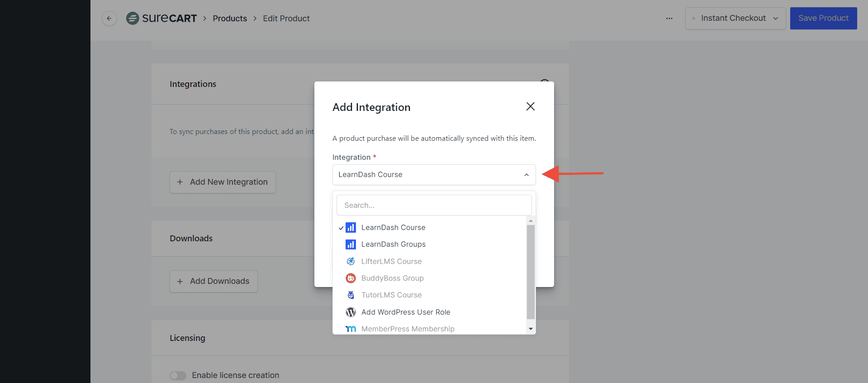Click the scrollbar down arrow
The height and width of the screenshot is (383, 868).
pos(531,329)
